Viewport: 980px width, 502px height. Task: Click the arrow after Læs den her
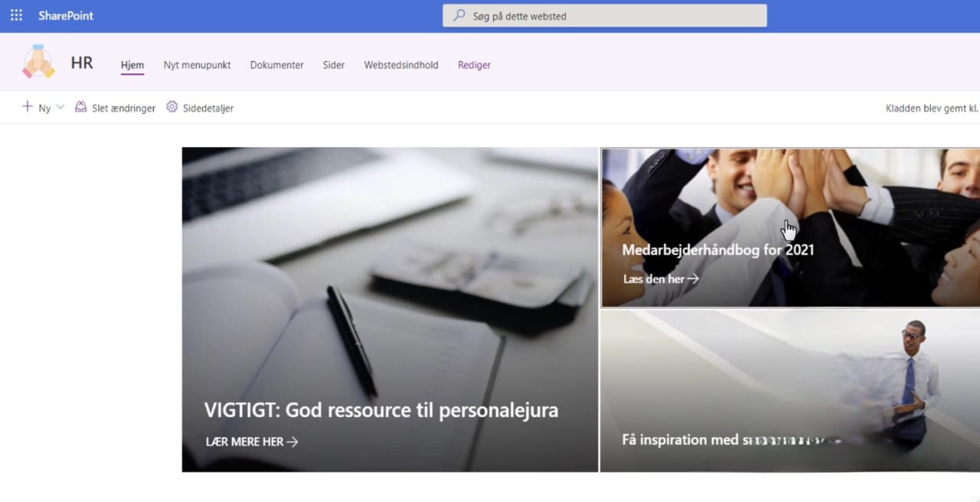pos(693,279)
